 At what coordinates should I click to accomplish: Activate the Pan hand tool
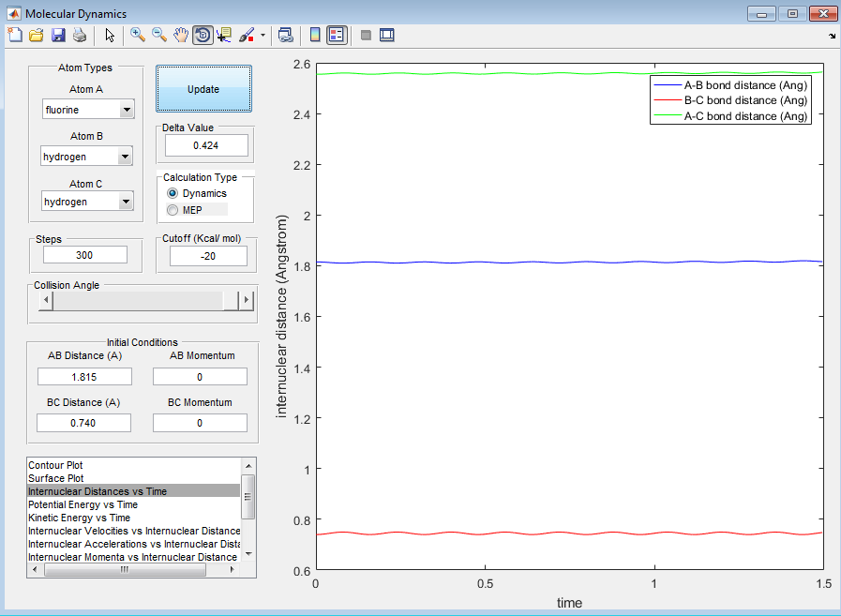point(180,35)
